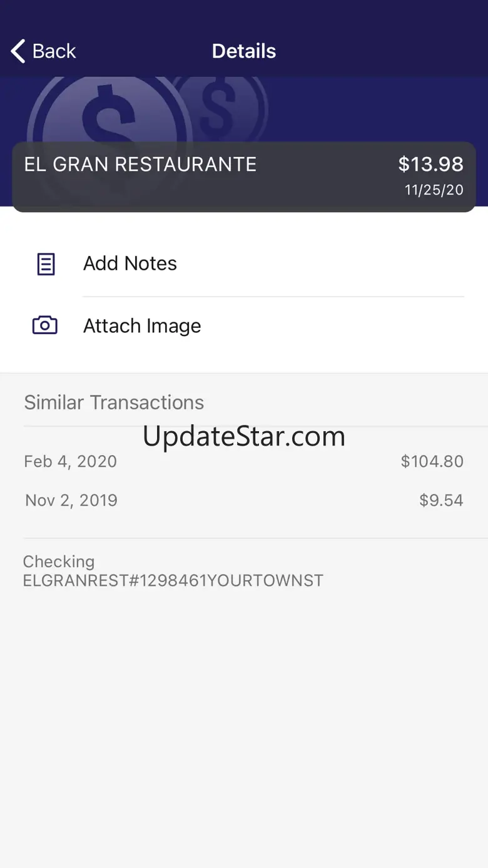The width and height of the screenshot is (488, 868).
Task: Tap the 11/25/20 transaction date
Action: [434, 190]
